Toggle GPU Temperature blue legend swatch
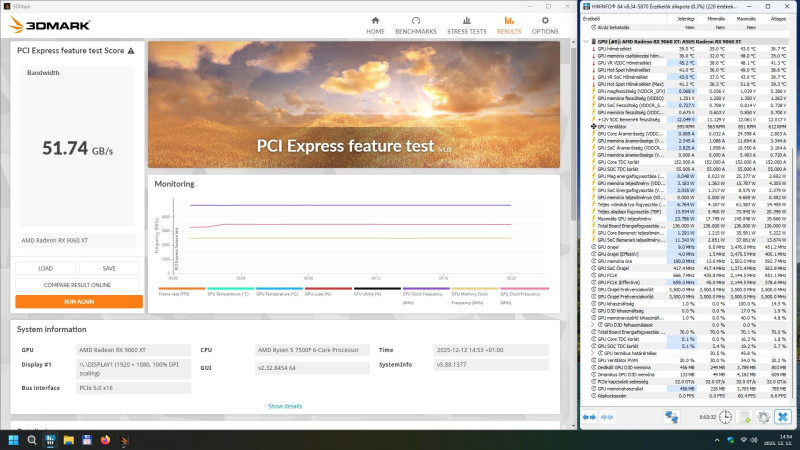800x450 pixels. point(280,289)
